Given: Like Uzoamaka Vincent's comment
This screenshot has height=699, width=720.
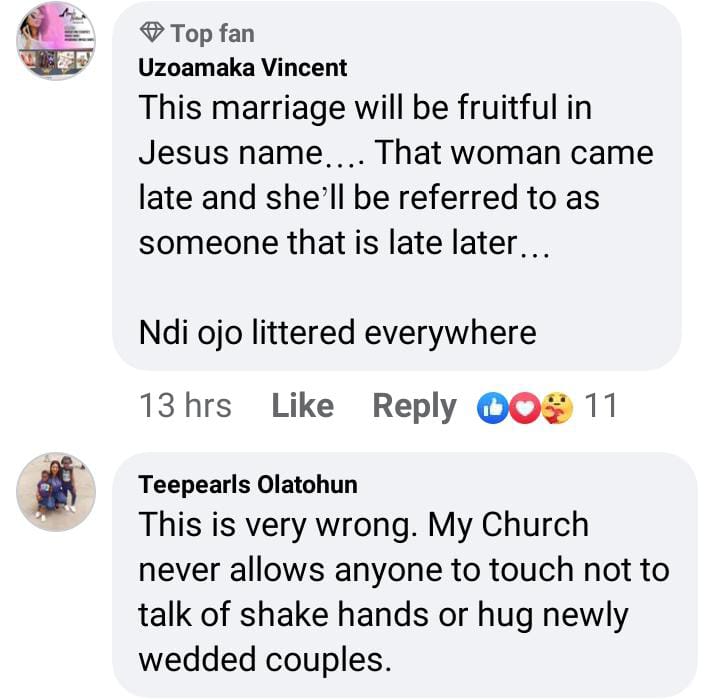Looking at the screenshot, I should pos(302,406).
